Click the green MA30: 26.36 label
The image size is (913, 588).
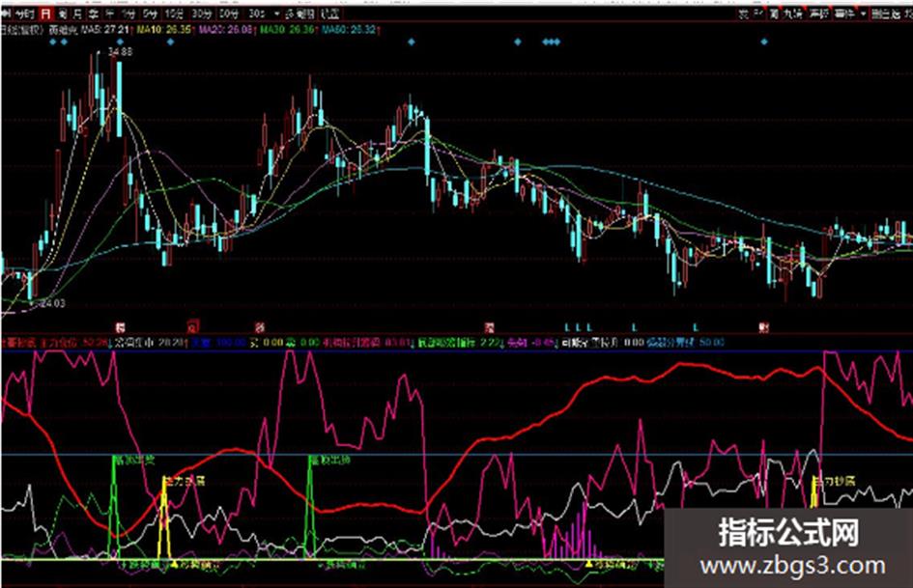click(288, 29)
